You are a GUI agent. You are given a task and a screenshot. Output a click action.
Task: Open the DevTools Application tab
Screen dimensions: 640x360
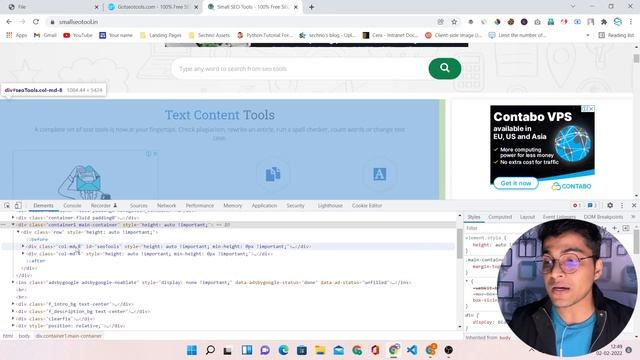[264, 206]
